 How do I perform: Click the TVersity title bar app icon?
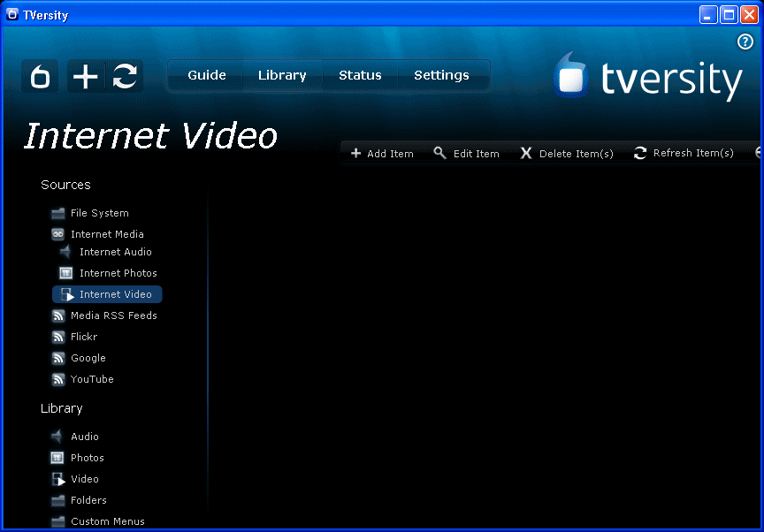[12, 15]
